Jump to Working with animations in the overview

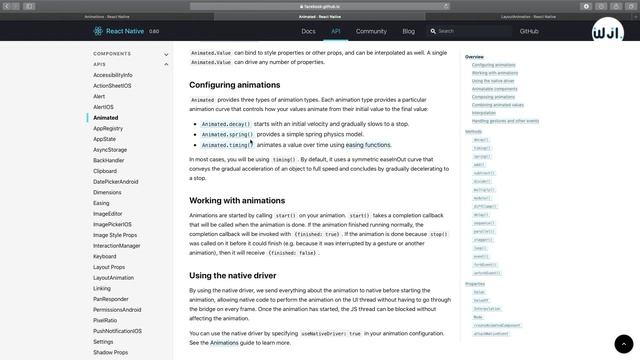(495, 73)
